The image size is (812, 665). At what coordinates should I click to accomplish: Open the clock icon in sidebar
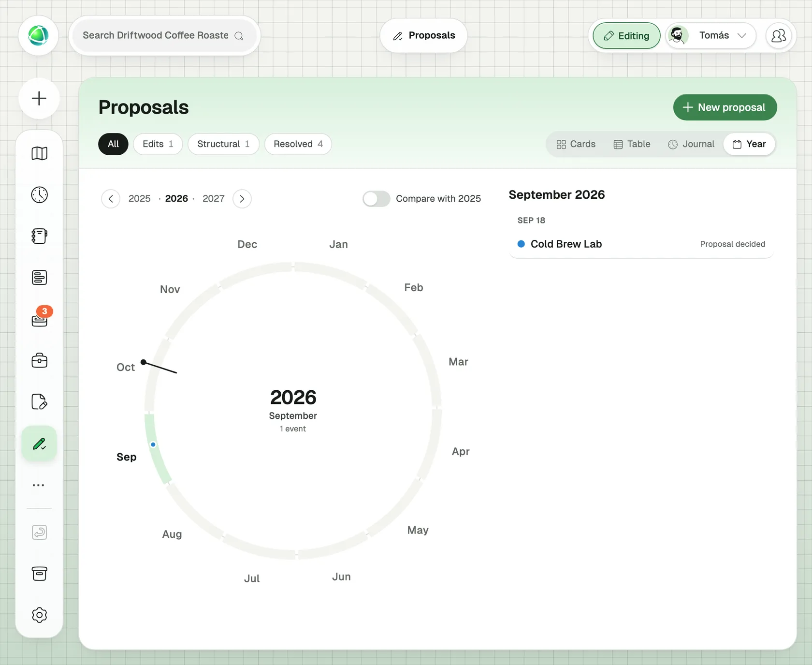pyautogui.click(x=39, y=195)
